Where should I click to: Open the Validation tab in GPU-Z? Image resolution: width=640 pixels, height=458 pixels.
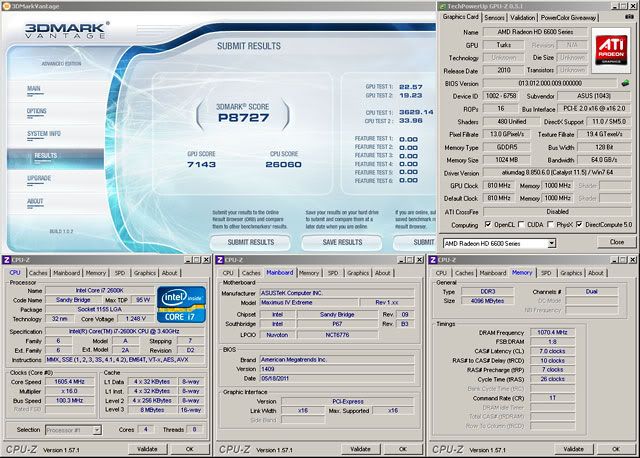[x=522, y=18]
